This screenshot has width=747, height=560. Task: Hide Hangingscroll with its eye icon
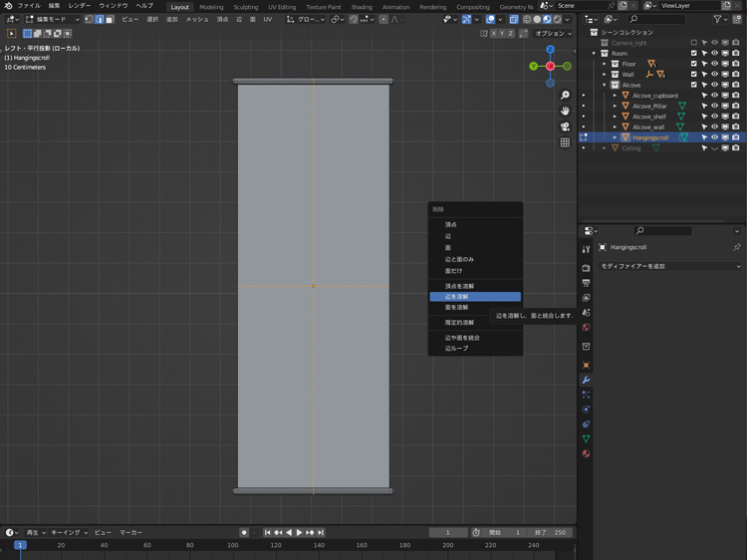(x=714, y=138)
